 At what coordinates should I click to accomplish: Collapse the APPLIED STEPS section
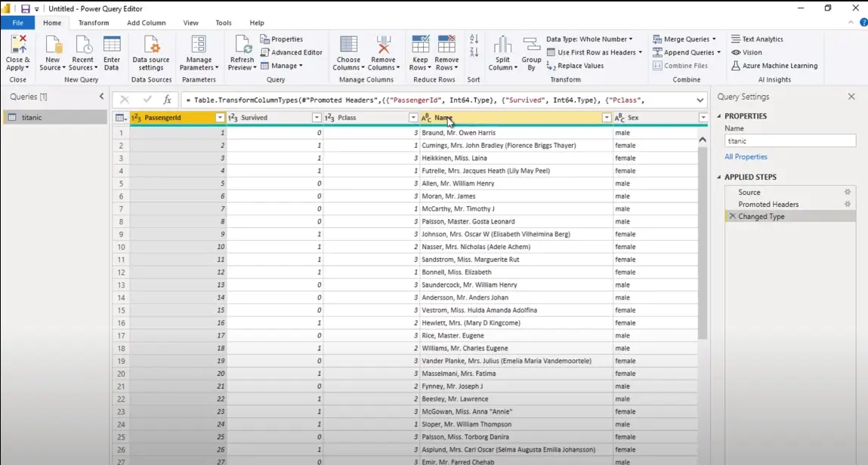[719, 177]
